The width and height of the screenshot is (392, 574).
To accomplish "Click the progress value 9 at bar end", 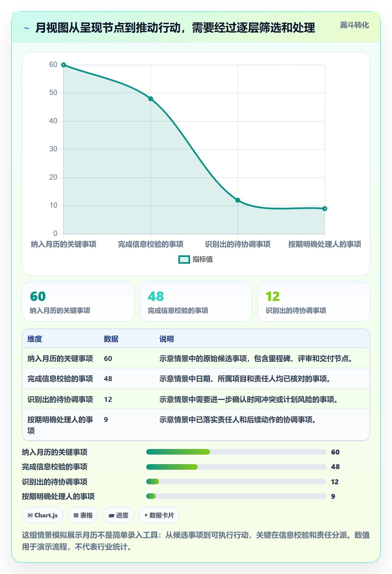I will coord(333,496).
